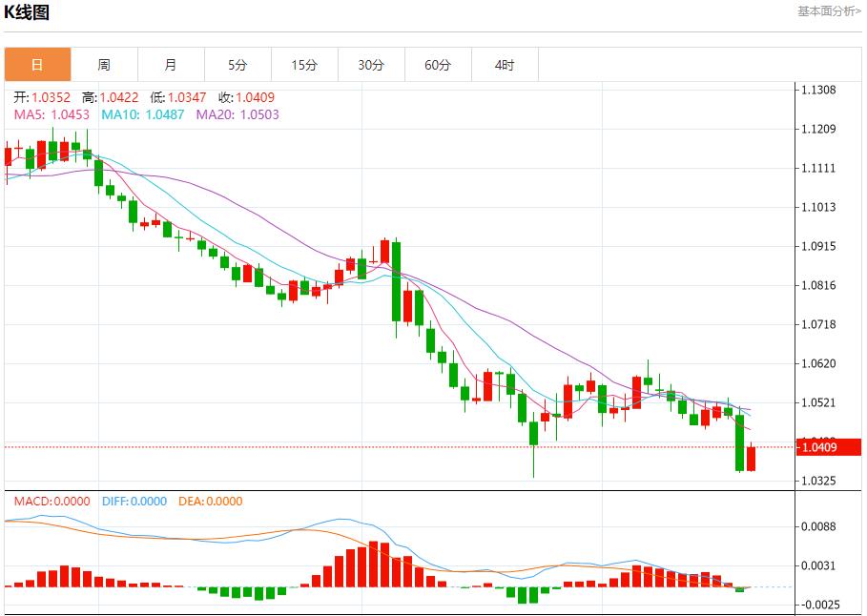
Task: Select the 日 daily chart tab
Action: tap(37, 65)
